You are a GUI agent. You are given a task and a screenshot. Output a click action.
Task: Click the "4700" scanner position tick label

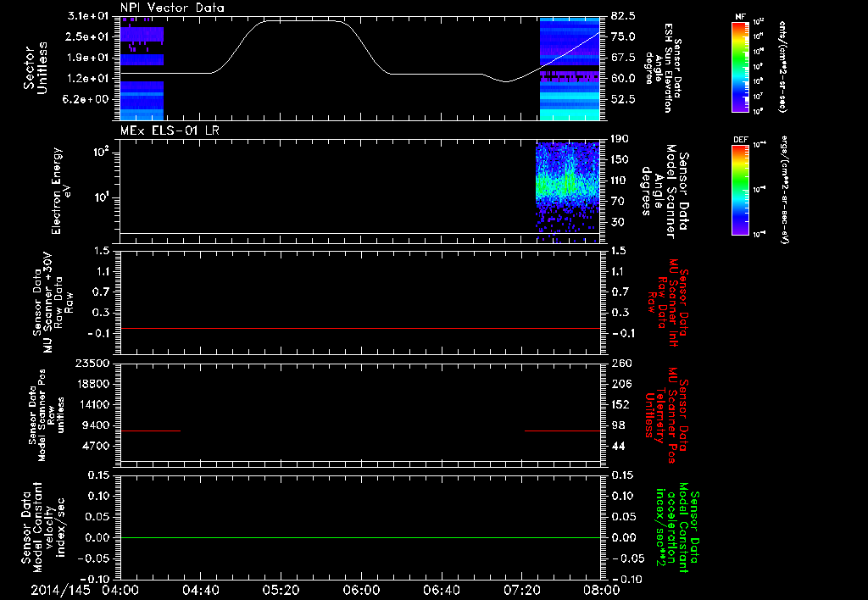click(95, 446)
